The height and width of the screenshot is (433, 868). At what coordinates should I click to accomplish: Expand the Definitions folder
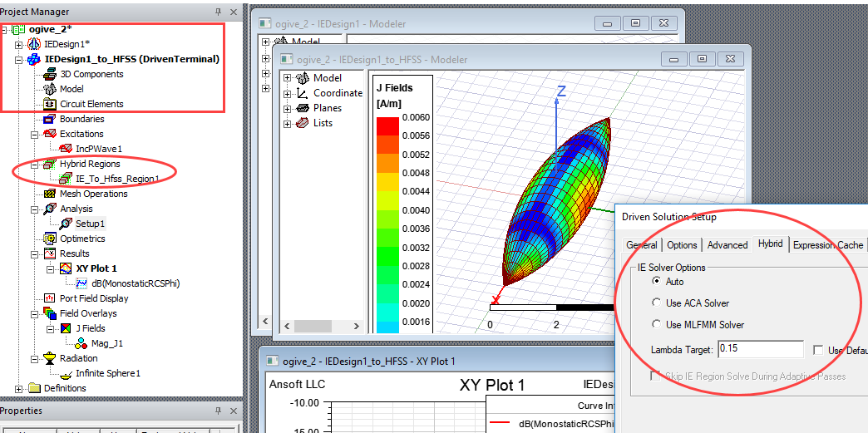pyautogui.click(x=19, y=388)
